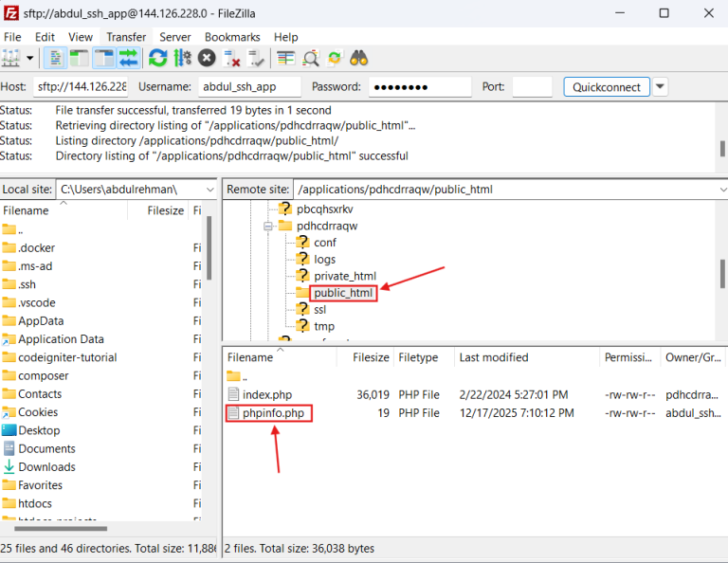Refresh the file and folder lists

point(157,58)
